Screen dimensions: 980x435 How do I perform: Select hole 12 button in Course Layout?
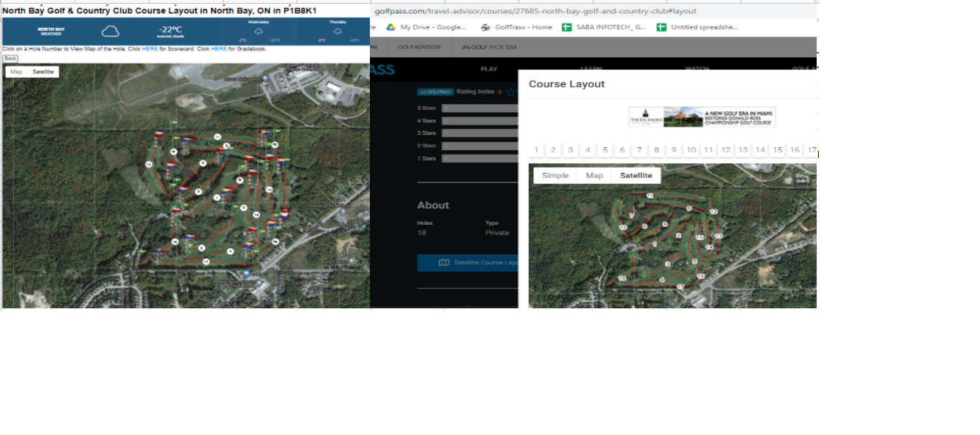[726, 150]
